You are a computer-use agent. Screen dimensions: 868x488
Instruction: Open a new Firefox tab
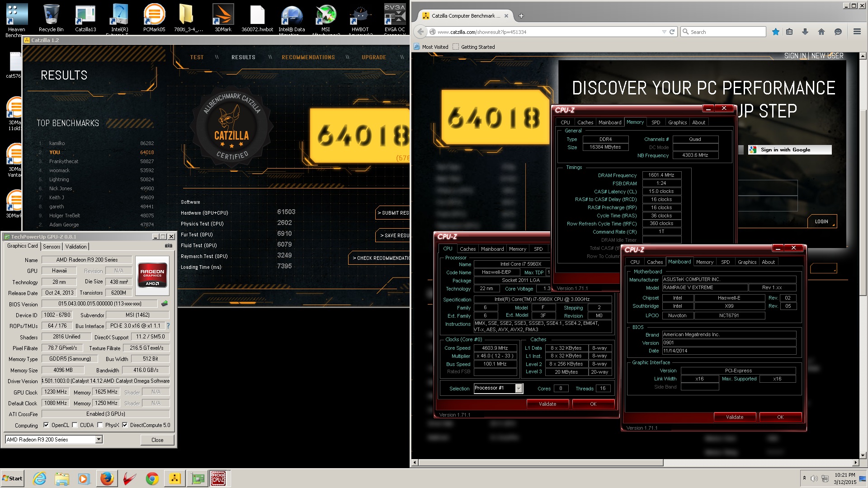(521, 16)
